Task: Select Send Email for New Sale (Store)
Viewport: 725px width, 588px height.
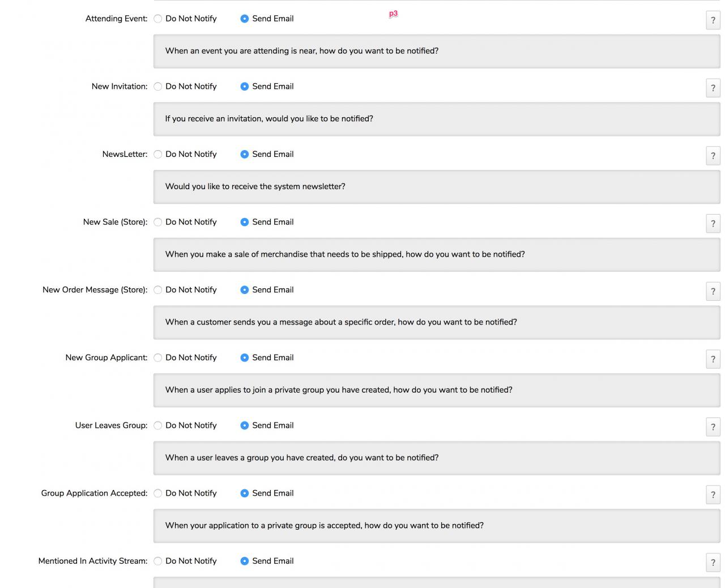Action: 245,222
